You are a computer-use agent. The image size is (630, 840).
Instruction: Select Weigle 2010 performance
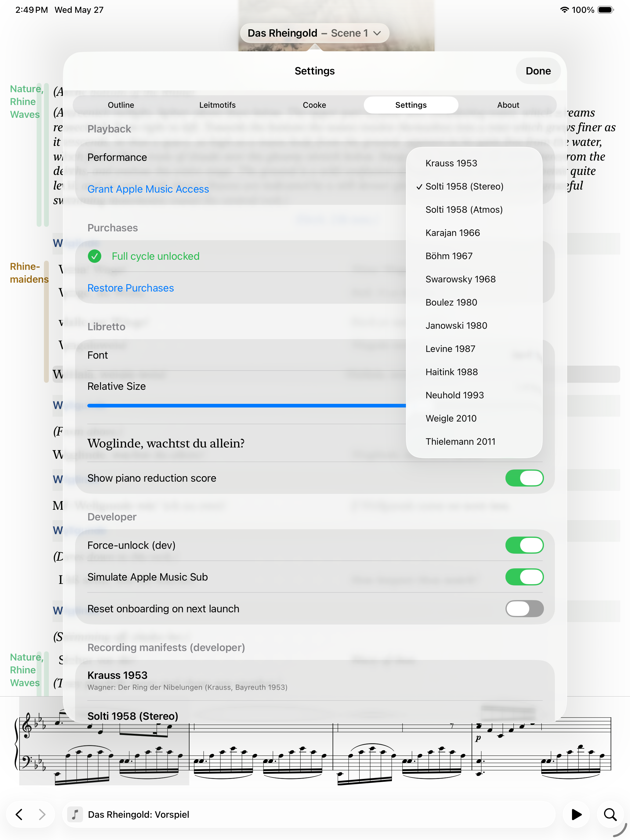point(474,418)
